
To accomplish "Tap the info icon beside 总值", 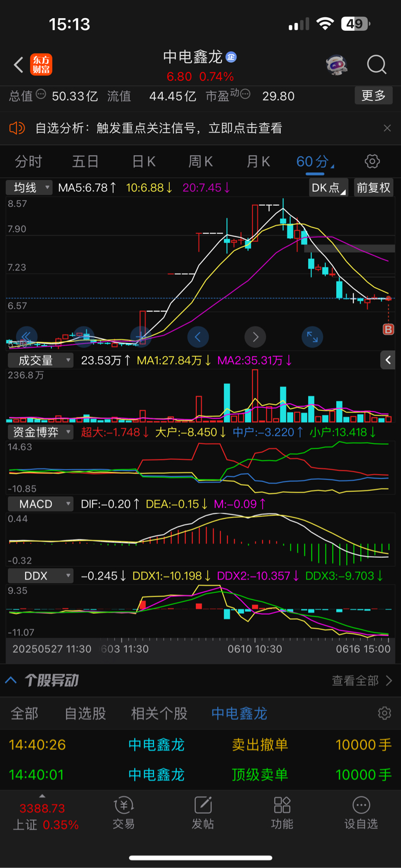I will 41,95.
